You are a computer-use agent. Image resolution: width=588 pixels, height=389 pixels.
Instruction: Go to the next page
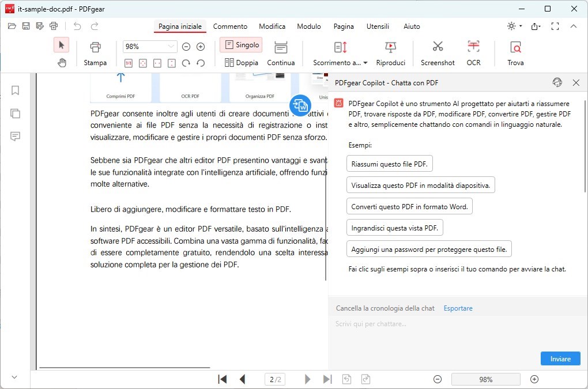[307, 379]
